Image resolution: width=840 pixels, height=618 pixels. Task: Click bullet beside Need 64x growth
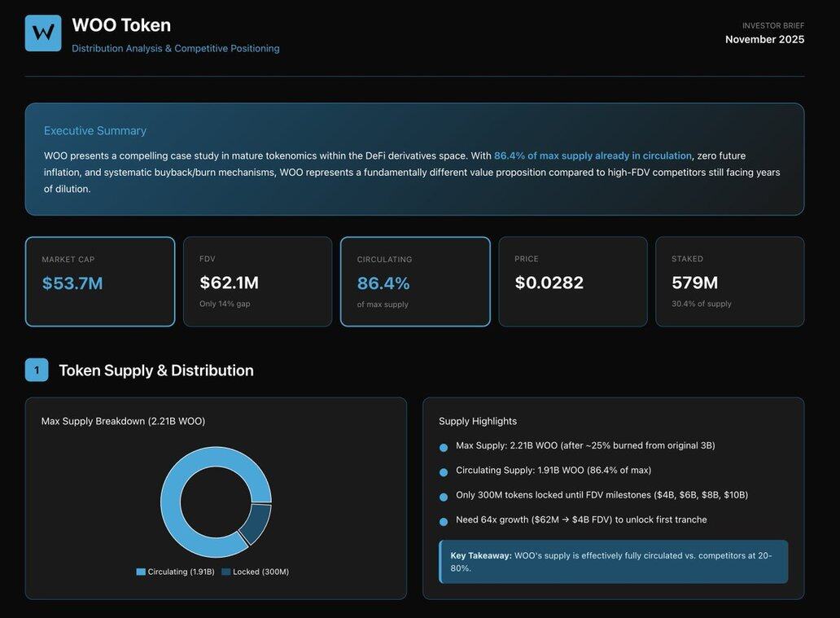click(x=444, y=522)
